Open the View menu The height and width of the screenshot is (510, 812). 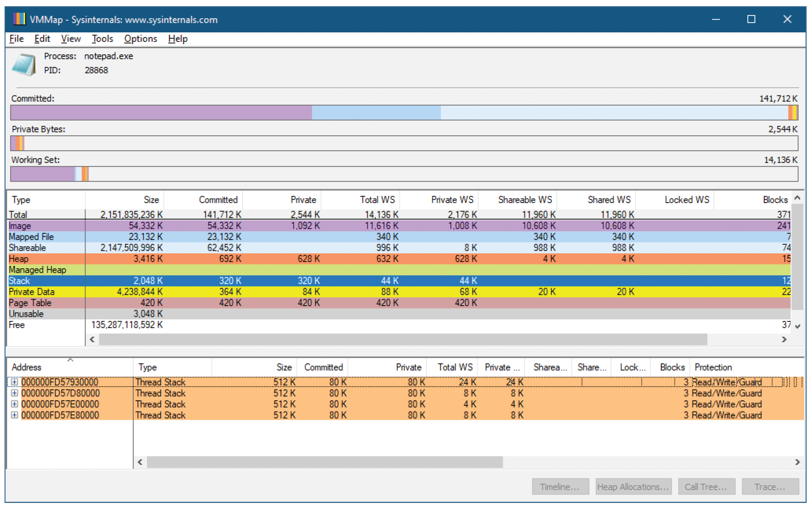click(71, 39)
